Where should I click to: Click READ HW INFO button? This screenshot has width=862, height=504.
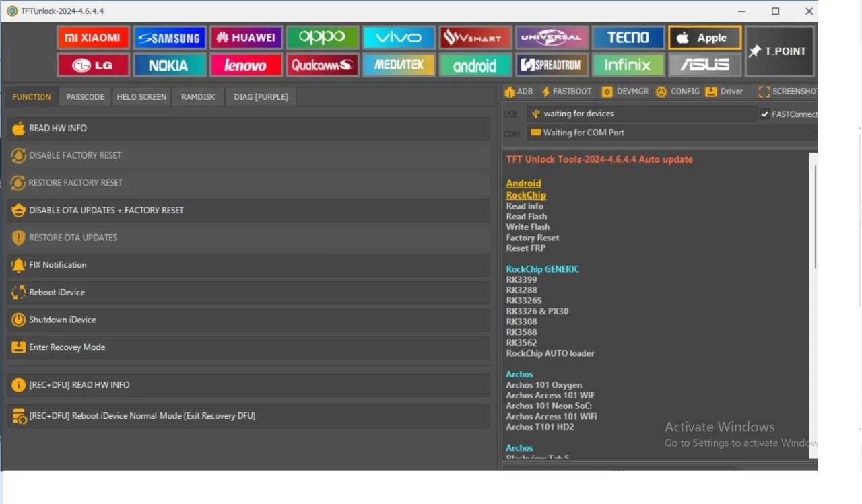tap(248, 129)
